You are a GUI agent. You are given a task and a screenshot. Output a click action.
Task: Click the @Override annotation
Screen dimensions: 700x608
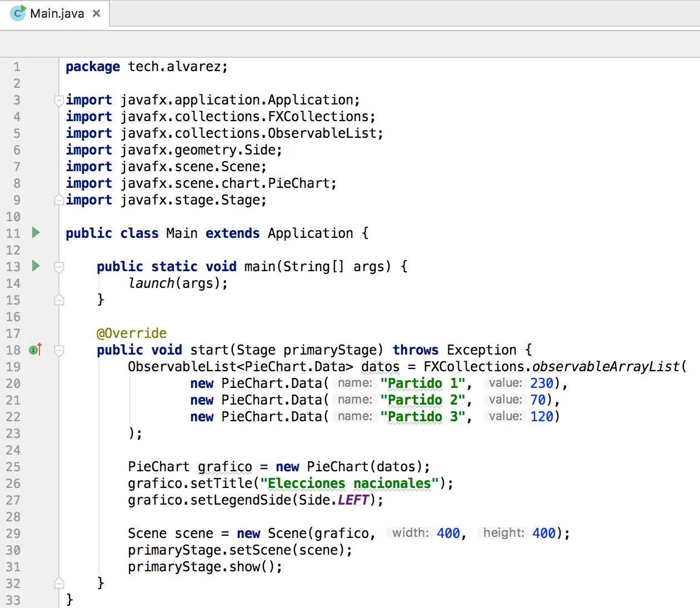[132, 333]
